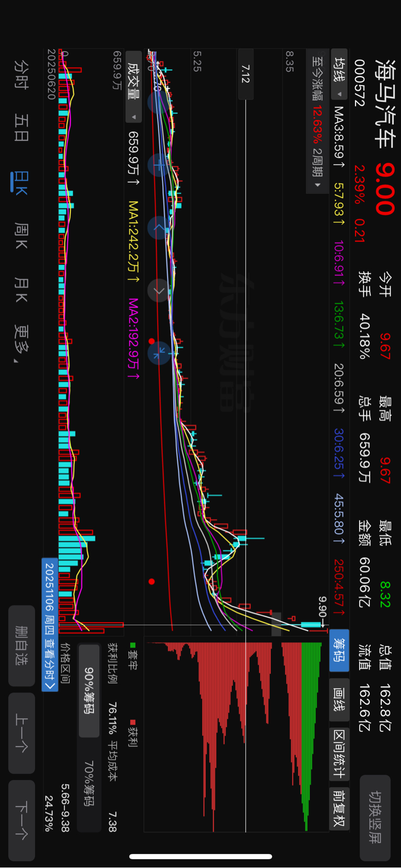The height and width of the screenshot is (868, 401).
Task: Tap the 24.73% concentration value
Action: coord(49,814)
